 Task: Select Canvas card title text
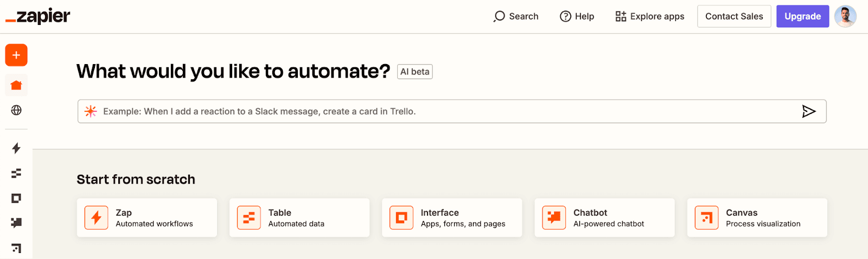742,213
